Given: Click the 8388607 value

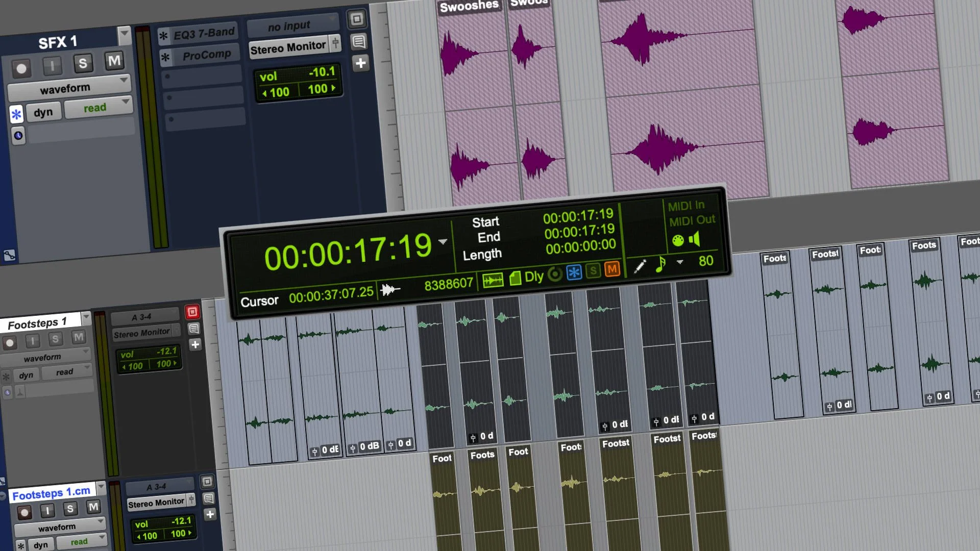Looking at the screenshot, I should [449, 284].
